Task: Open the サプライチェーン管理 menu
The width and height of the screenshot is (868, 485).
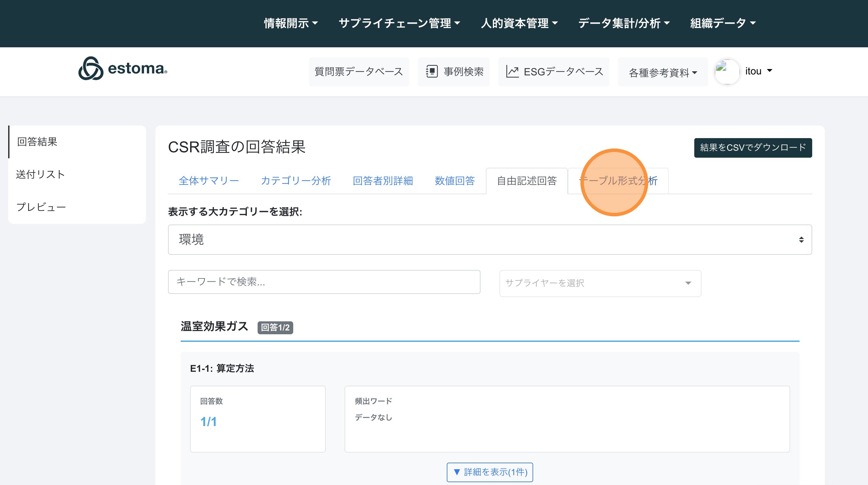Action: click(399, 23)
